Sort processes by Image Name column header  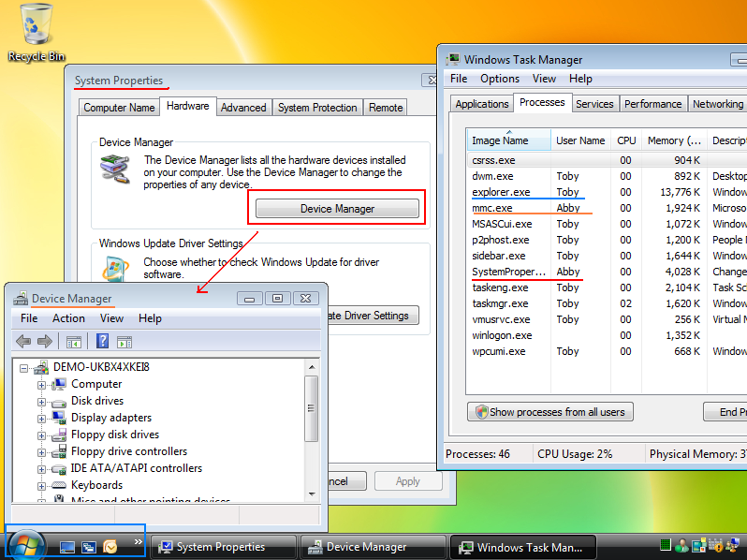click(x=509, y=140)
